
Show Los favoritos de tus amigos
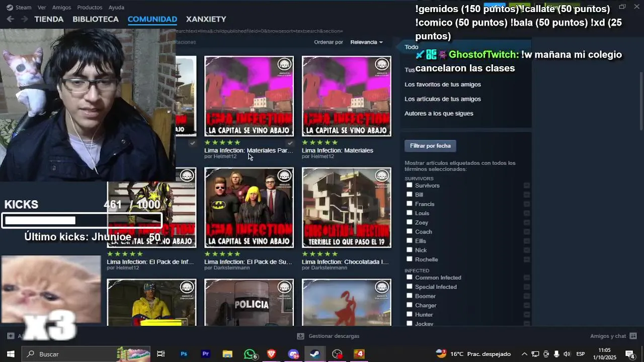click(443, 84)
